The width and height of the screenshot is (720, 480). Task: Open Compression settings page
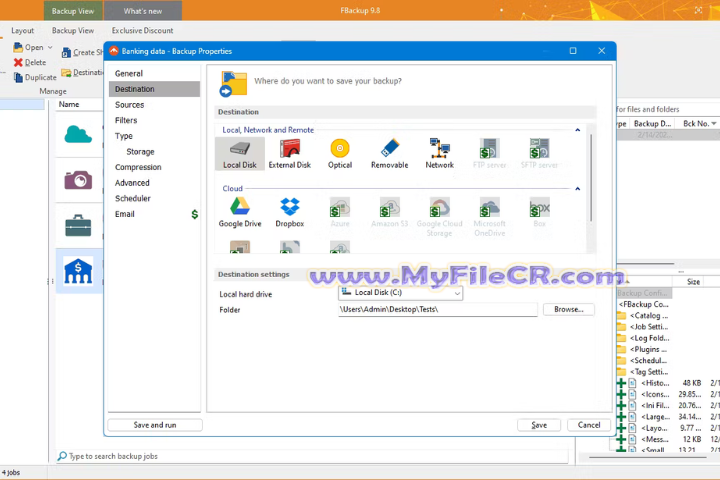tap(154, 167)
